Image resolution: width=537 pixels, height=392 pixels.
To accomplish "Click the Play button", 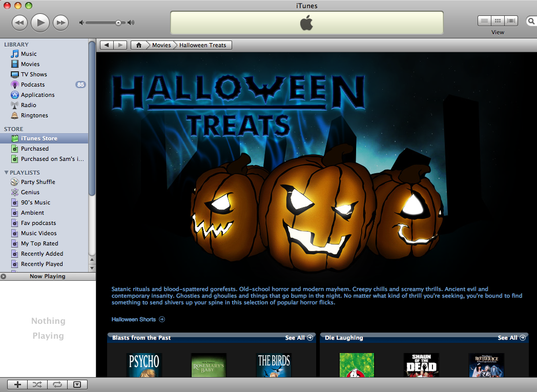I will tap(40, 23).
